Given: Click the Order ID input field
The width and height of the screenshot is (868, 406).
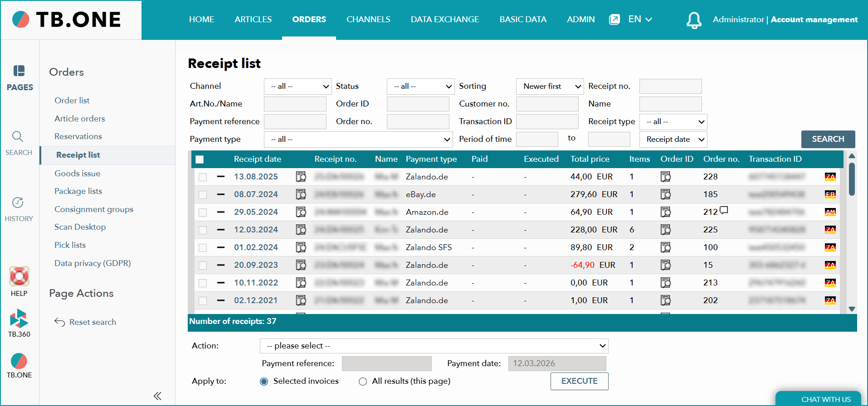Looking at the screenshot, I should [418, 104].
